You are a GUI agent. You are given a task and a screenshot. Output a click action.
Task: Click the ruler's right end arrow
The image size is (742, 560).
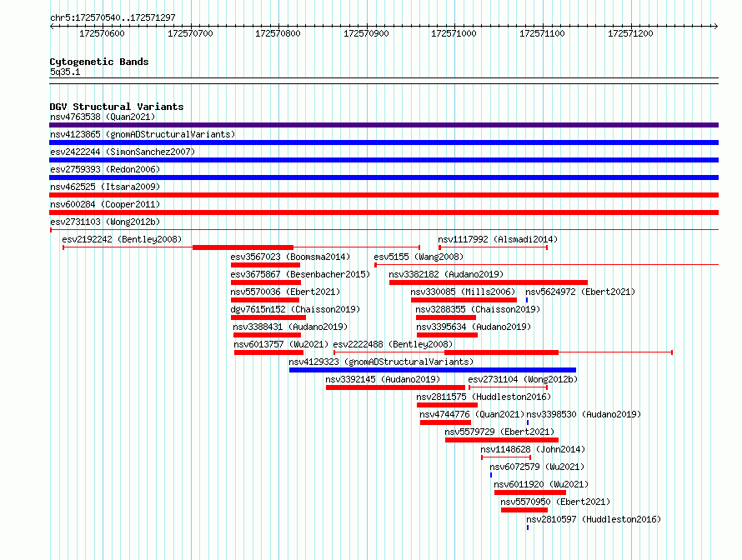pyautogui.click(x=716, y=26)
